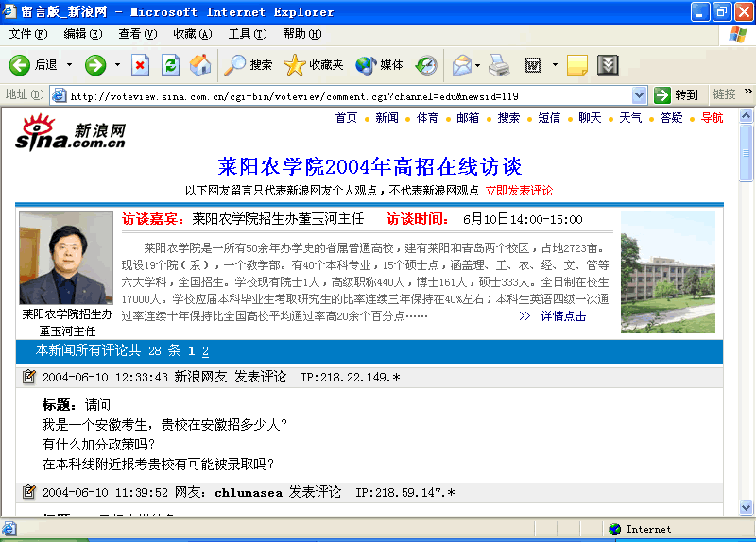This screenshot has width=756, height=542.
Task: Open the 首页 nav link
Action: [346, 118]
